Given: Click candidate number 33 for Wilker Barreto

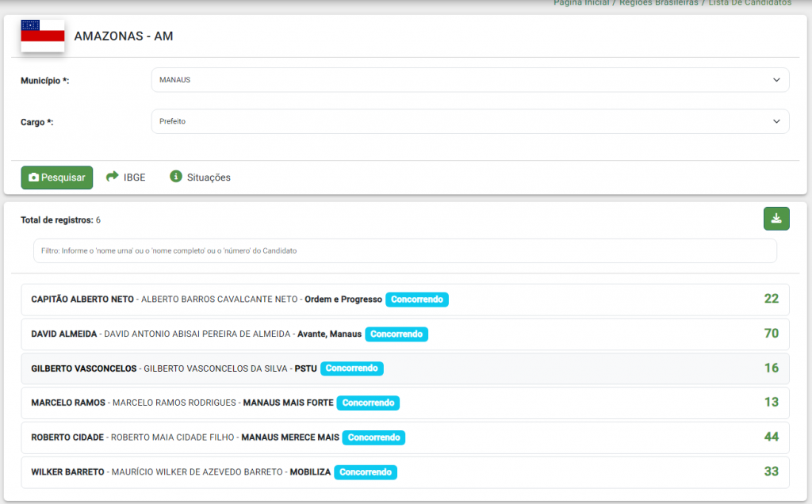Looking at the screenshot, I should [771, 472].
